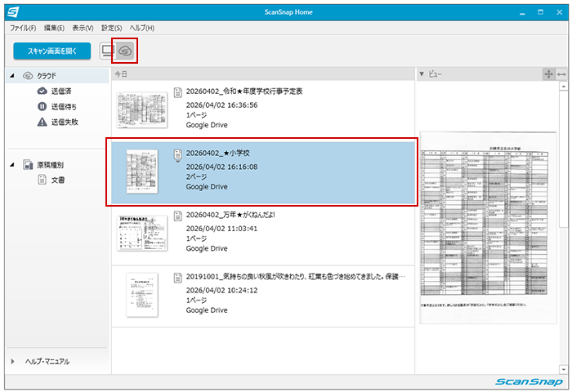Click the 送信失敗 warning icon
The height and width of the screenshot is (392, 572).
42,122
